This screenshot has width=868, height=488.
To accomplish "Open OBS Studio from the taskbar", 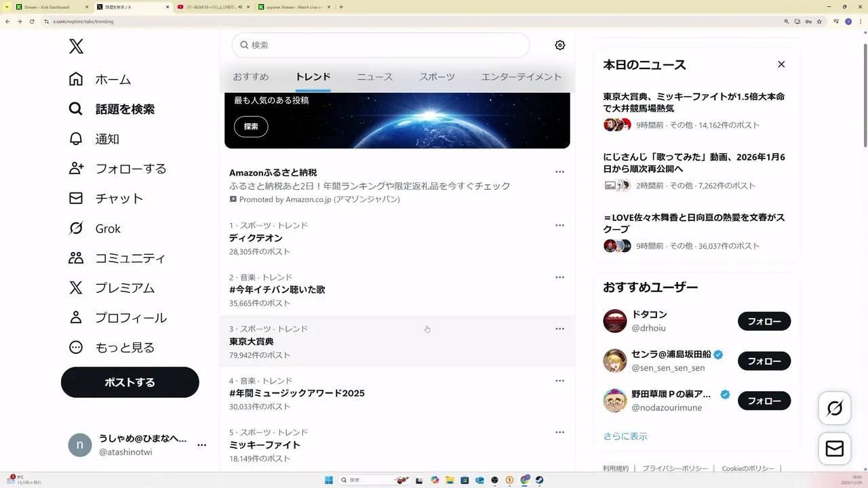I will [494, 480].
